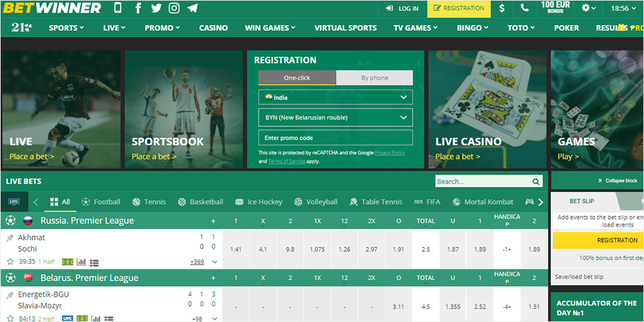Click REGISTRATION button in bet slip
Image resolution: width=644 pixels, height=322 pixels.
click(618, 240)
